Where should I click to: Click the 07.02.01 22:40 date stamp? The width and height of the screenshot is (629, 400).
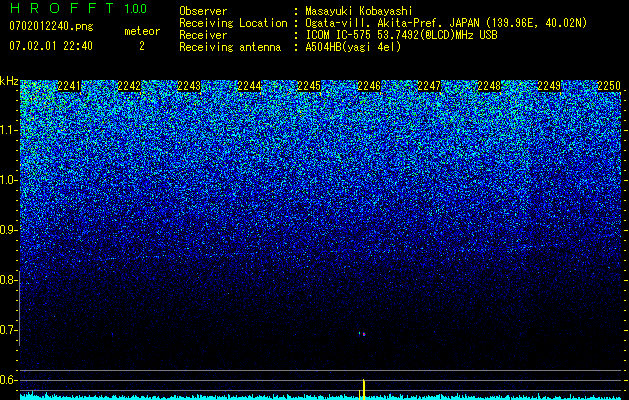(x=51, y=46)
